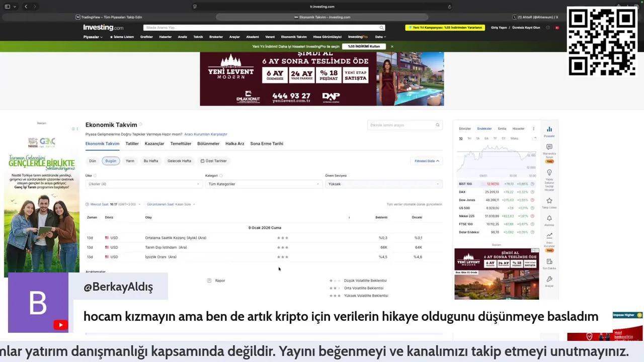Viewport: 644px width, 362px height.
Task: Click Safari back navigation arrow
Action: tap(26, 7)
